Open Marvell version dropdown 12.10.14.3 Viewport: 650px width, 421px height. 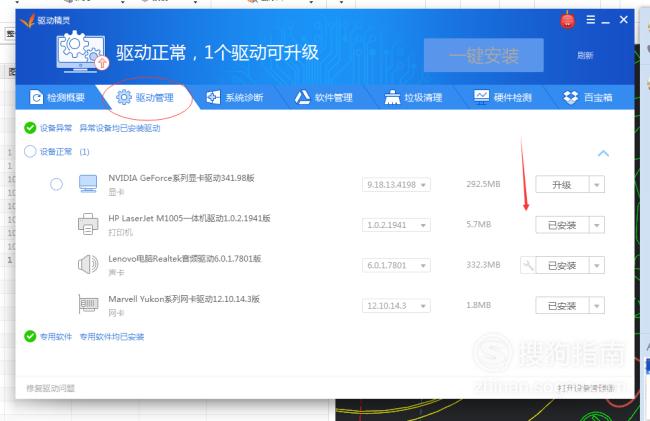pos(396,306)
